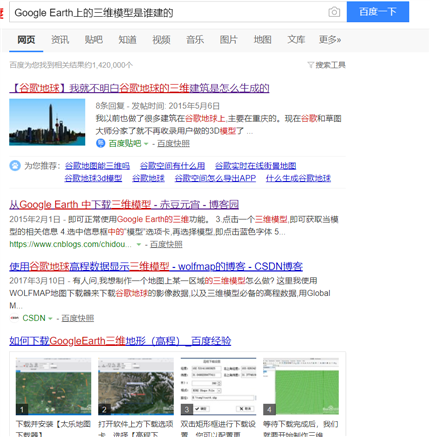This screenshot has height=437, width=430.
Task: Click the funnel icon beside 搜索工具
Action: click(x=311, y=65)
